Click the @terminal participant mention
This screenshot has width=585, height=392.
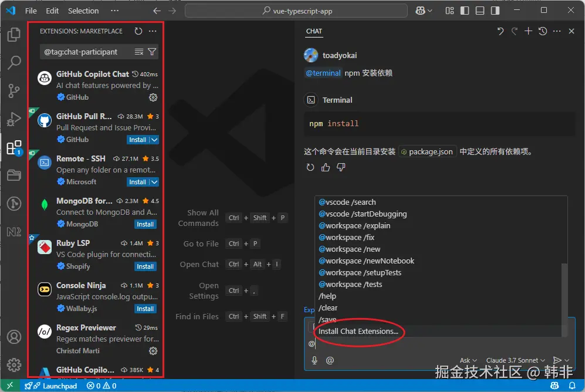[323, 73]
